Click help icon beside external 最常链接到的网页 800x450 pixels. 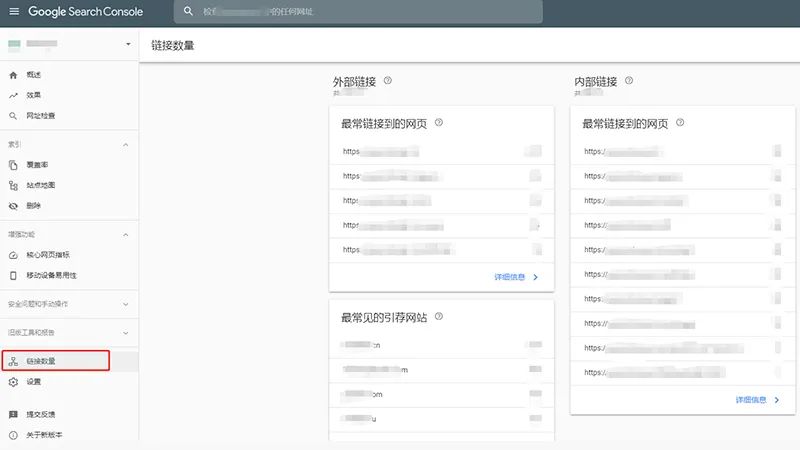coord(439,122)
